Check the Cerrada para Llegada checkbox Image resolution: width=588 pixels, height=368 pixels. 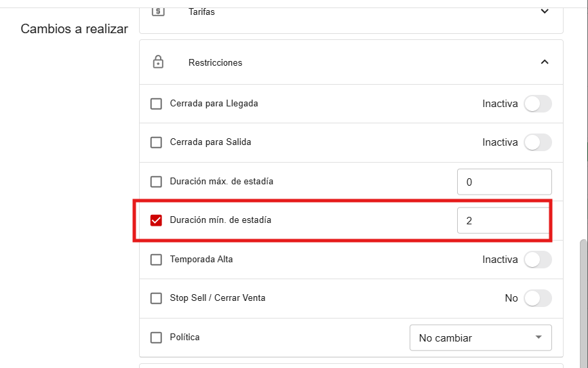coord(157,104)
